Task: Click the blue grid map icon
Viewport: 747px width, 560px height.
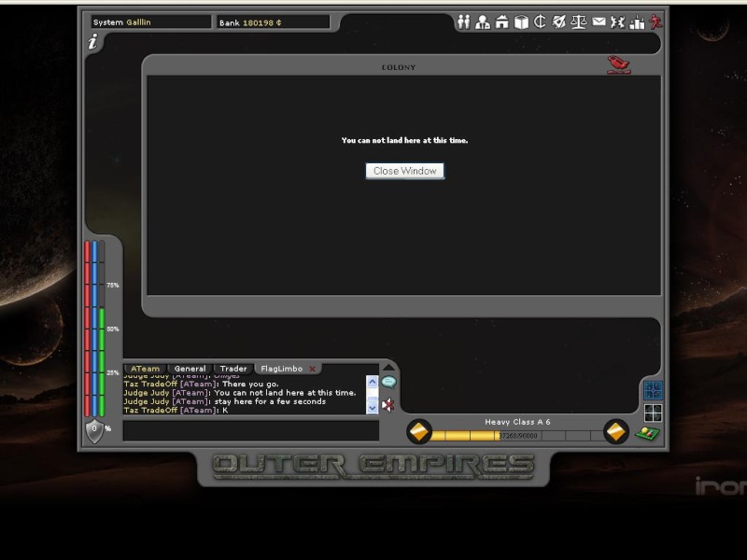Action: 653,390
